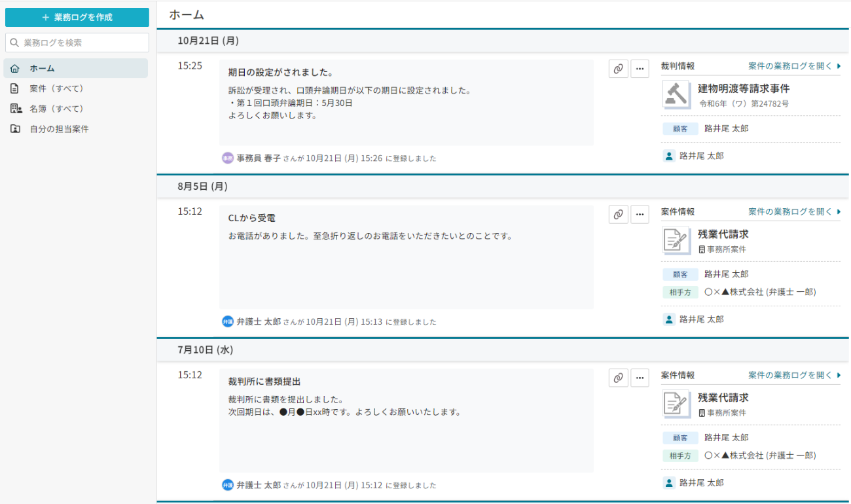851x504 pixels.
Task: Click 弁護士 太郎 avatar under CLから受電
Action: [x=228, y=321]
